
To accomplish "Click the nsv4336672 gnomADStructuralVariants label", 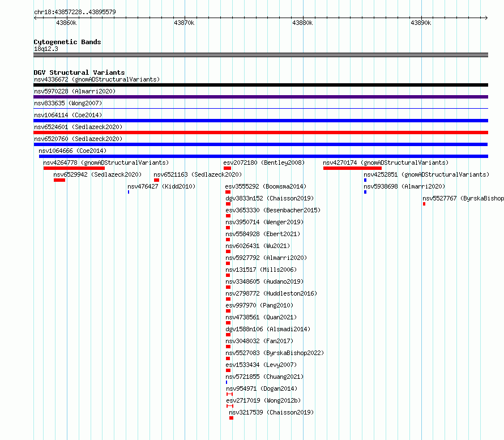I will coord(97,79).
